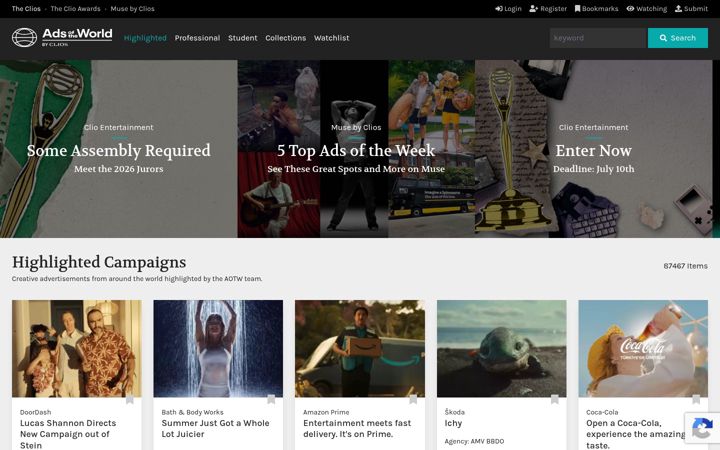Image resolution: width=720 pixels, height=450 pixels.
Task: Open The Clios link in top bar
Action: tap(26, 9)
